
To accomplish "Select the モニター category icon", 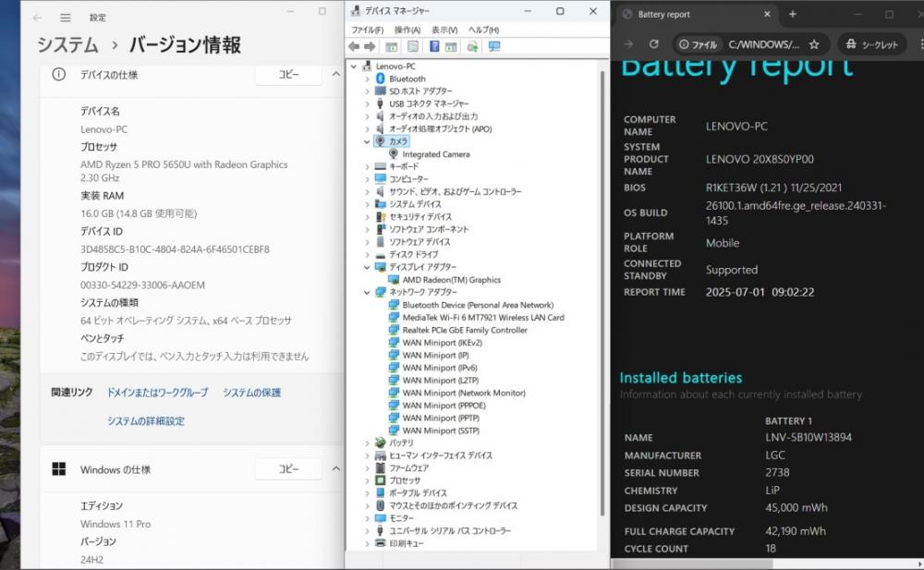I will (380, 518).
